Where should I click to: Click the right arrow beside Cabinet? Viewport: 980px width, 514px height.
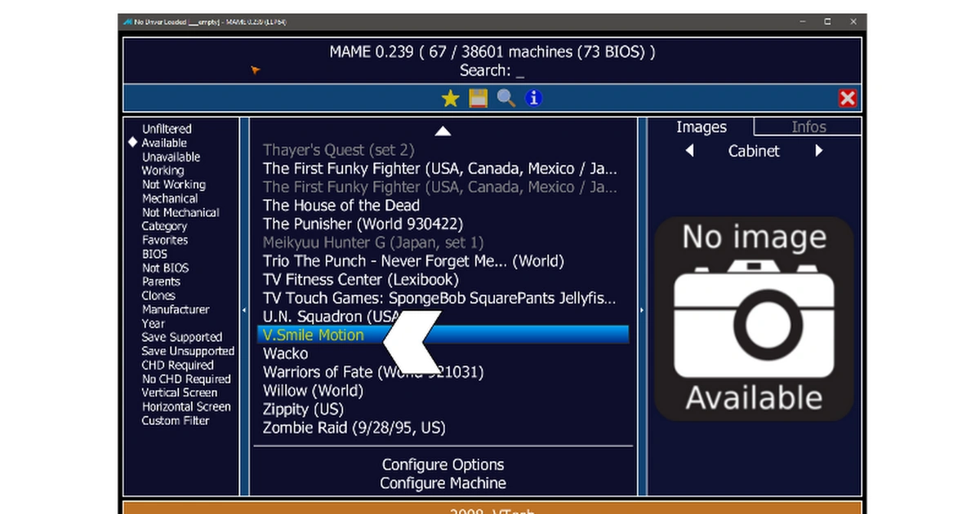pyautogui.click(x=819, y=151)
